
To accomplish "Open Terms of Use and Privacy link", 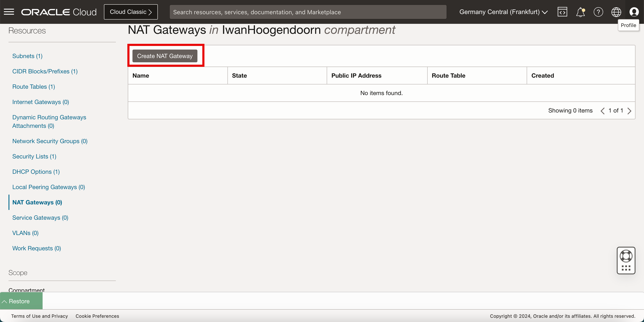I will [39, 316].
